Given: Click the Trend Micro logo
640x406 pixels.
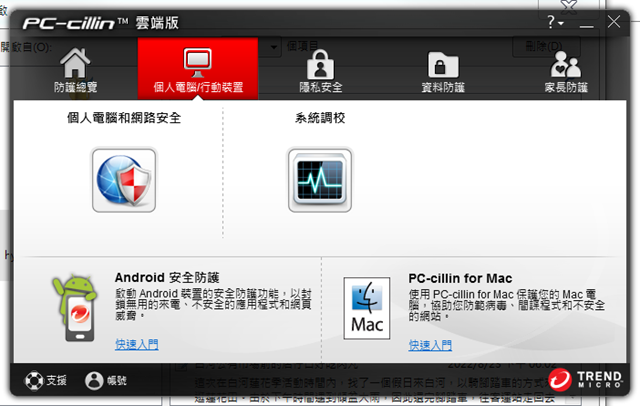Looking at the screenshot, I should click(x=585, y=379).
